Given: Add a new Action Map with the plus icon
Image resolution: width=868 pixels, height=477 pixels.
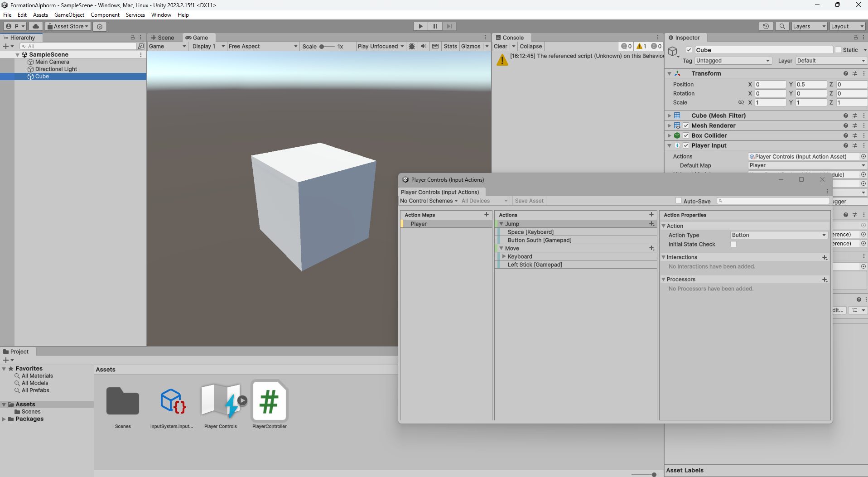Looking at the screenshot, I should pos(486,214).
